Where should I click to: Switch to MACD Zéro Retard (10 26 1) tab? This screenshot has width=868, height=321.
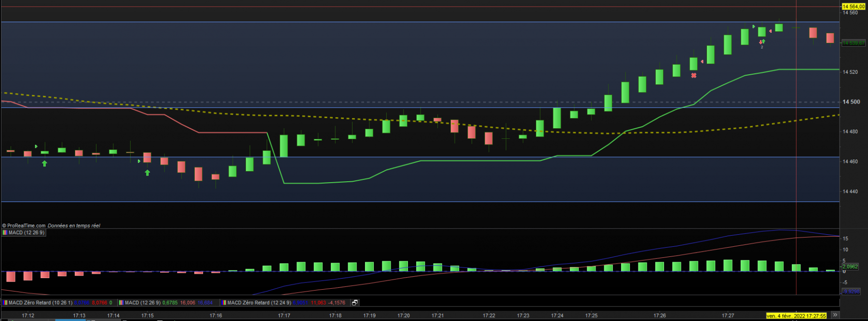[x=57, y=303]
